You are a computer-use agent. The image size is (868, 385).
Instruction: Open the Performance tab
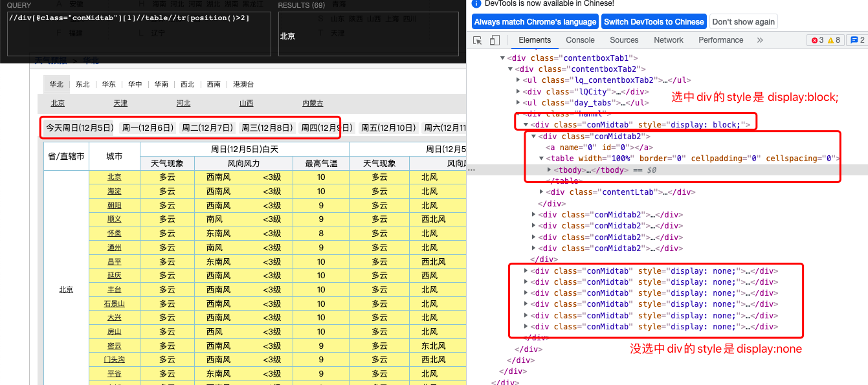tap(720, 40)
